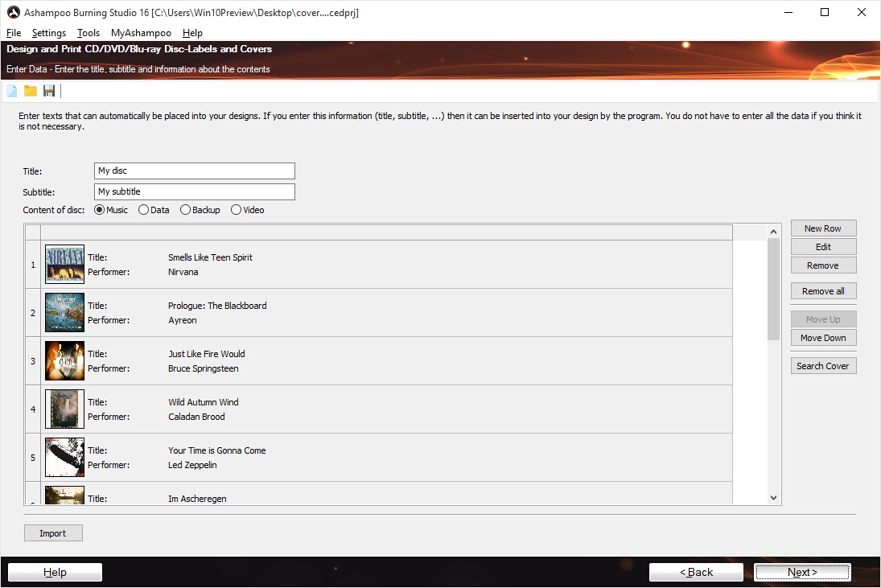Image resolution: width=881 pixels, height=588 pixels.
Task: Click the bottom Help button
Action: pyautogui.click(x=55, y=572)
